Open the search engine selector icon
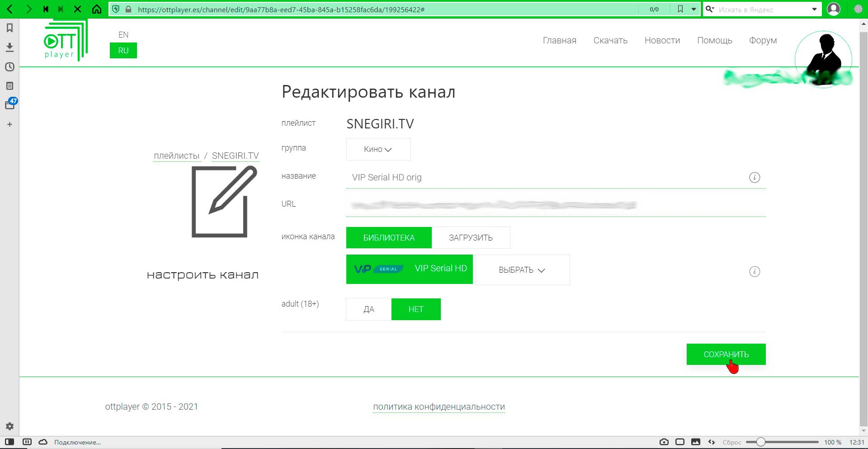Image resolution: width=868 pixels, height=449 pixels. coord(710,9)
